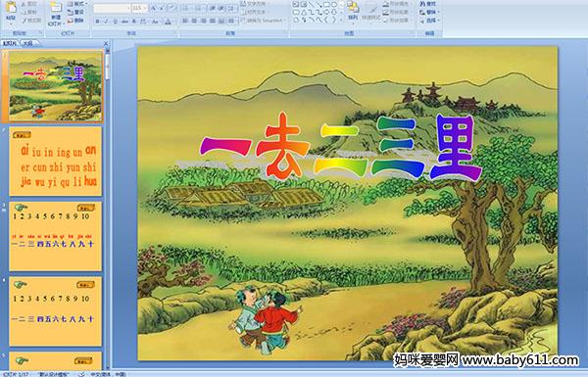Image resolution: width=588 pixels, height=377 pixels.
Task: Switch to the slides tab in the left pane
Action: pyautogui.click(x=10, y=43)
